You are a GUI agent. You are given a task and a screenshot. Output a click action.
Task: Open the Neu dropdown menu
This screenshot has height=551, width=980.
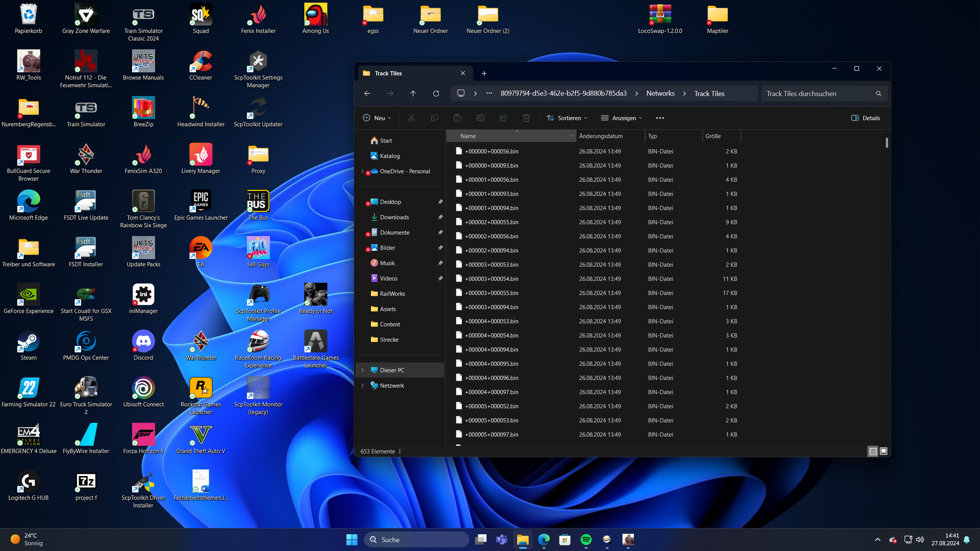(377, 118)
